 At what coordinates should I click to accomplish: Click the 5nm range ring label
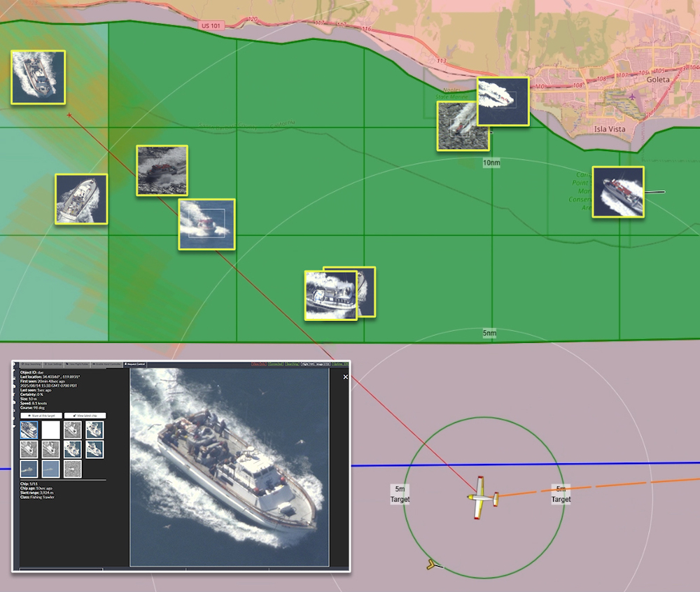click(489, 333)
